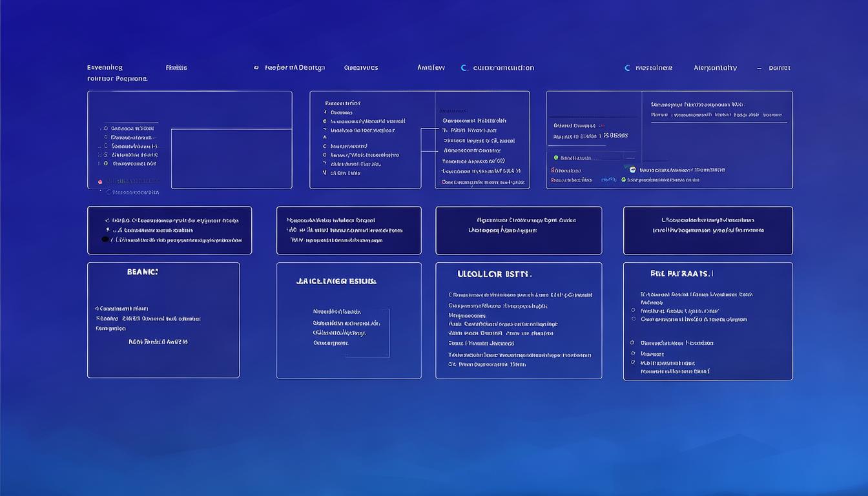
Task: Click the red badge next to label in top-right panel
Action: click(601, 125)
